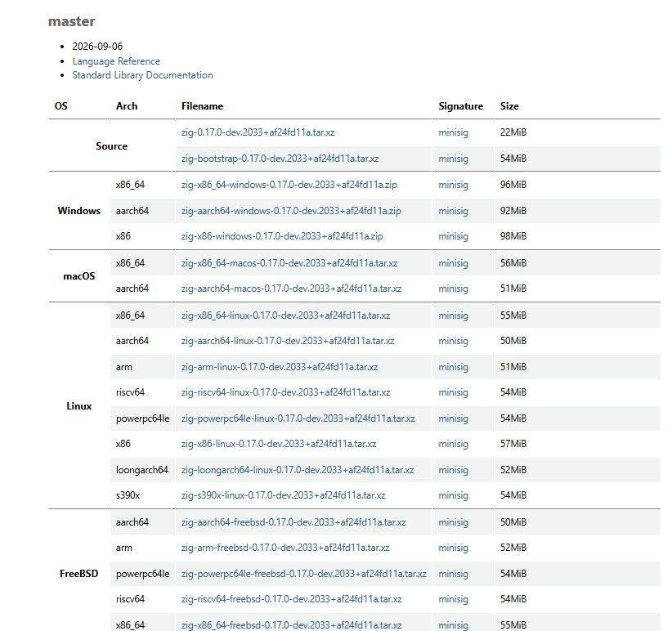
Task: Open the Language Reference link
Action: [116, 61]
